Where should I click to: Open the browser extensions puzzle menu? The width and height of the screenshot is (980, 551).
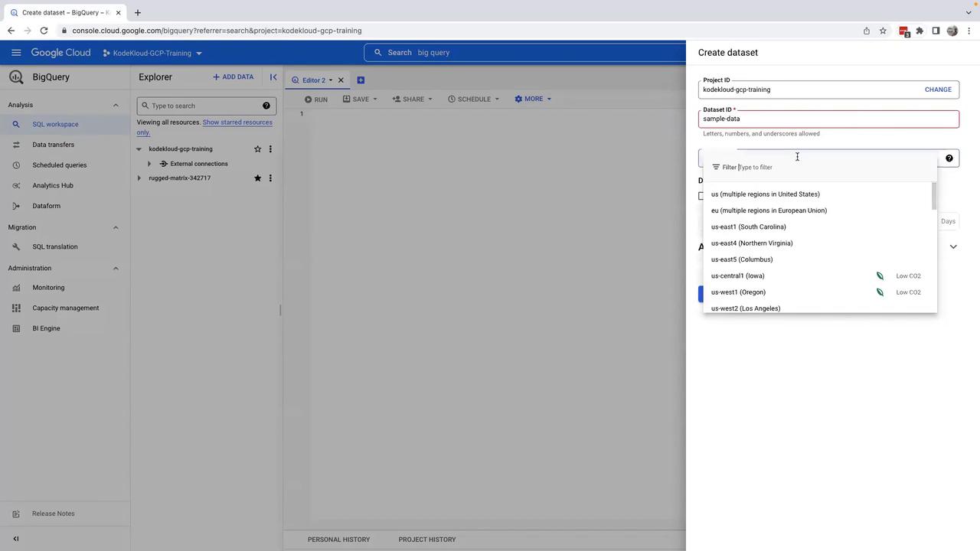coord(920,31)
